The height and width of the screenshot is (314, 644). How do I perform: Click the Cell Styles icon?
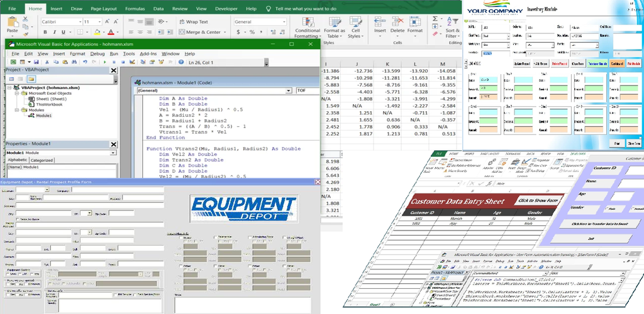coord(356,22)
